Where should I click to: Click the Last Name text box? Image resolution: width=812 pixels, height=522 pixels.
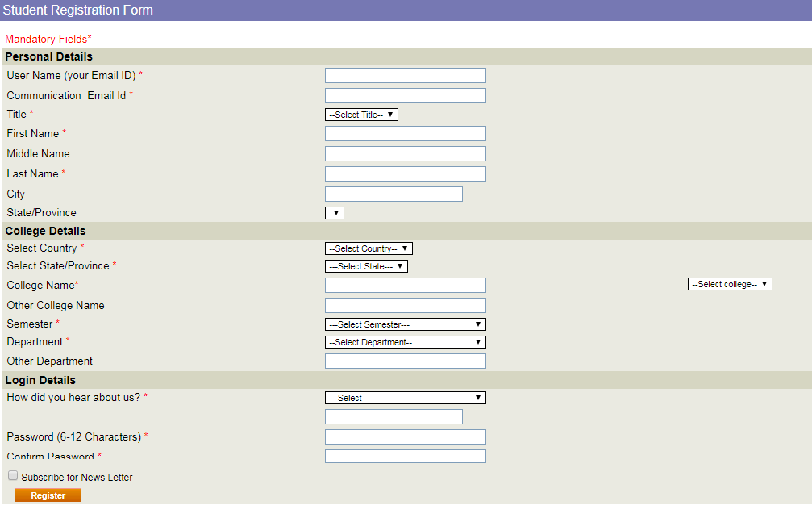pos(405,174)
